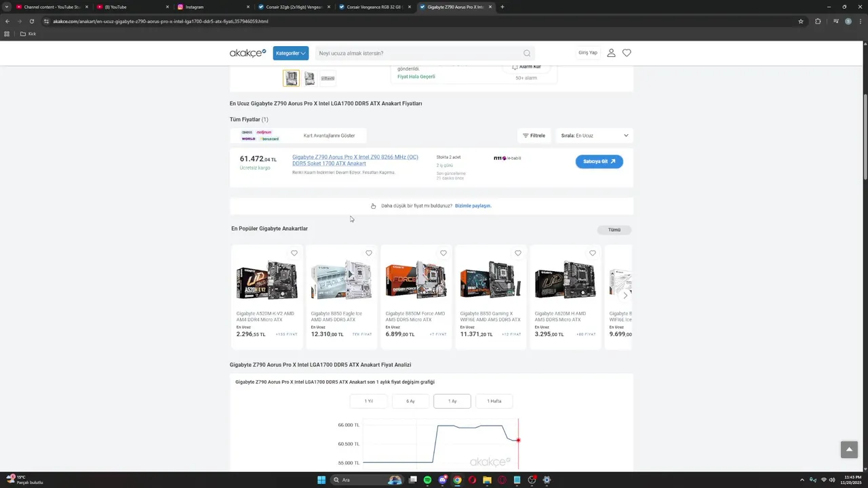The height and width of the screenshot is (488, 868).
Task: Favorite the Gigabyte A620M H heart
Action: click(x=593, y=253)
